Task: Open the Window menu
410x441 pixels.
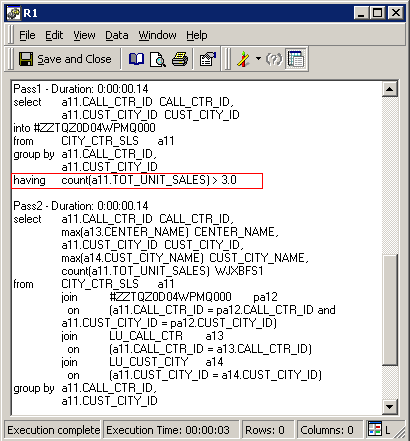Action: [157, 35]
